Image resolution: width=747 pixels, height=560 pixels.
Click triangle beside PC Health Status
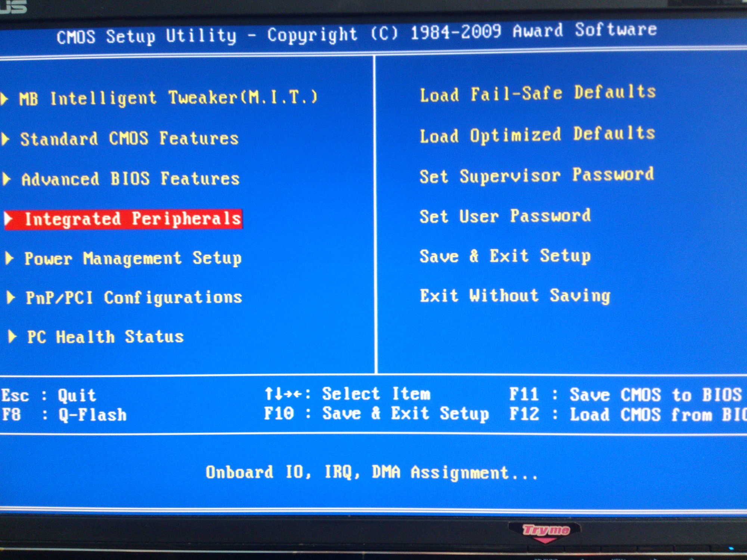tap(12, 336)
